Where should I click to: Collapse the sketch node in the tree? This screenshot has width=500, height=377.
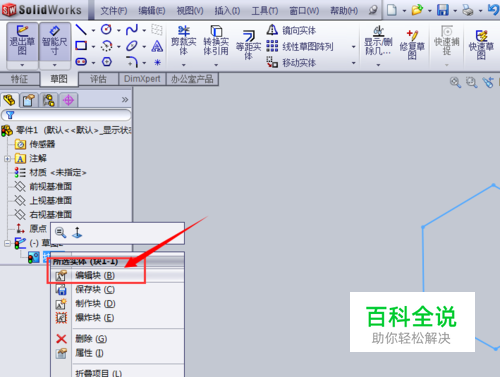tap(7, 244)
